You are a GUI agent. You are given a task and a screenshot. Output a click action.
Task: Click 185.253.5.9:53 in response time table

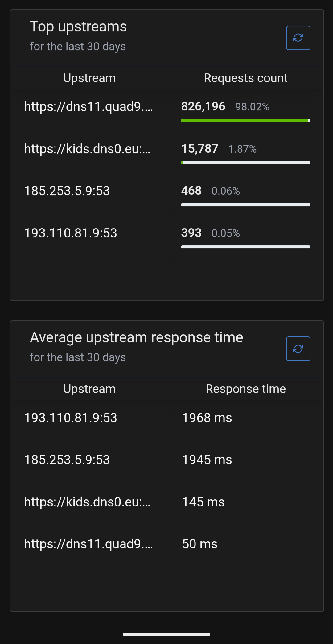click(x=67, y=460)
